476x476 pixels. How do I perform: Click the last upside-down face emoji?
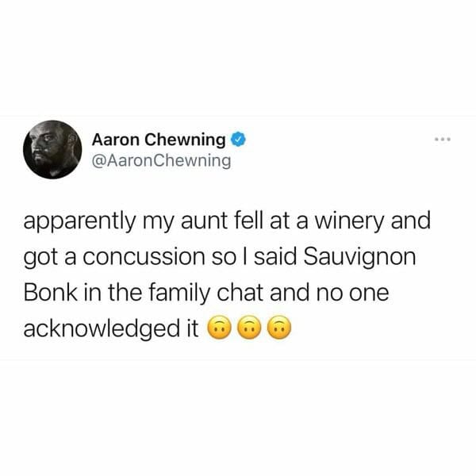coord(279,328)
